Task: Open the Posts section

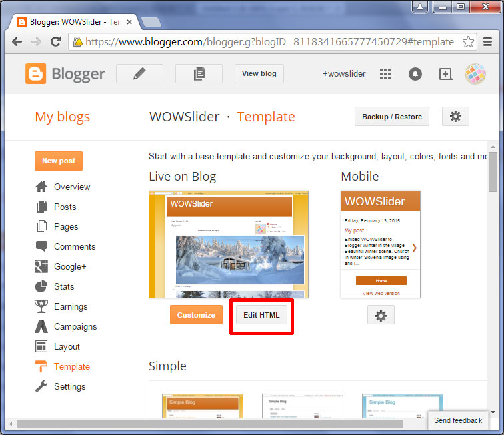Action: coord(65,207)
